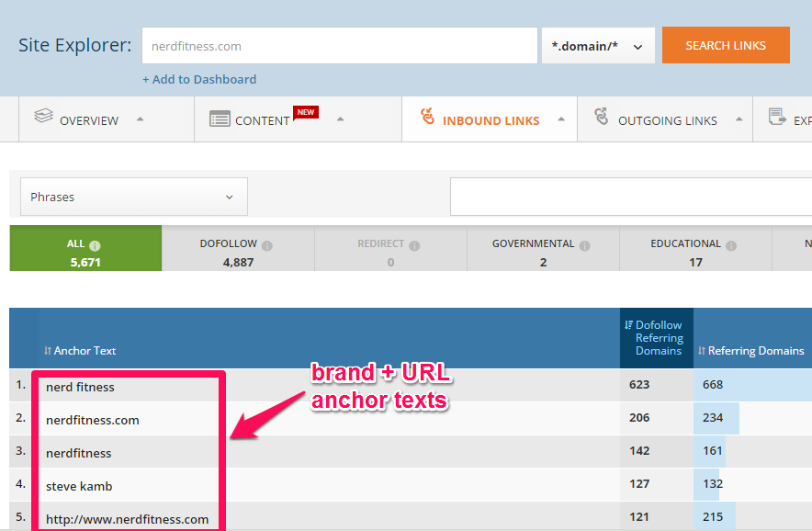Viewport: 812px width, 531px height.
Task: Select the REDIRECT 0 filter
Action: point(390,248)
